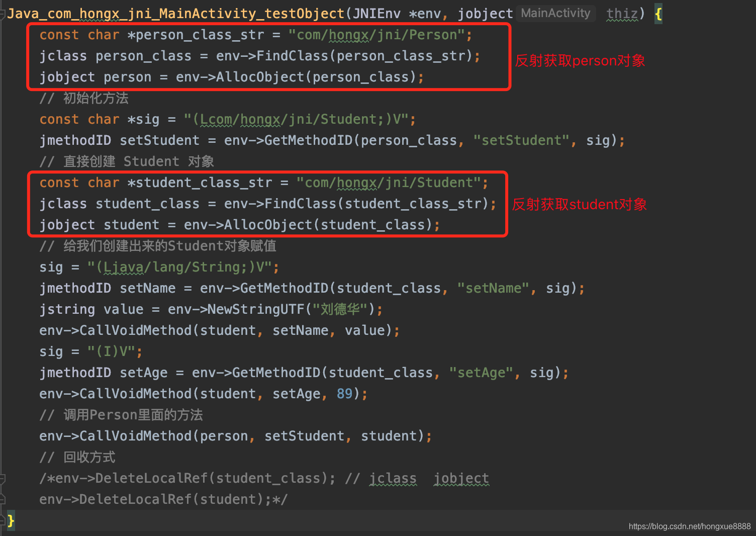Click the comment // 给我们创建出来的Student对象赋值

click(158, 246)
